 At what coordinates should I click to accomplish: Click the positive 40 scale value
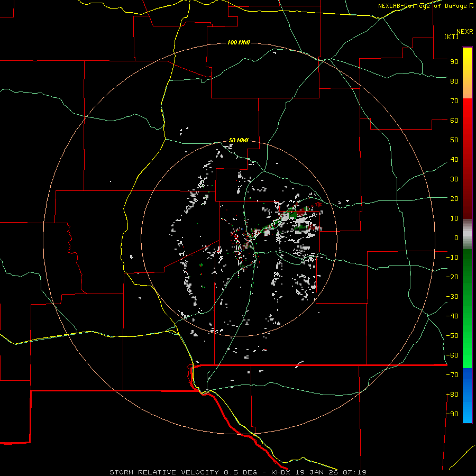(454, 160)
